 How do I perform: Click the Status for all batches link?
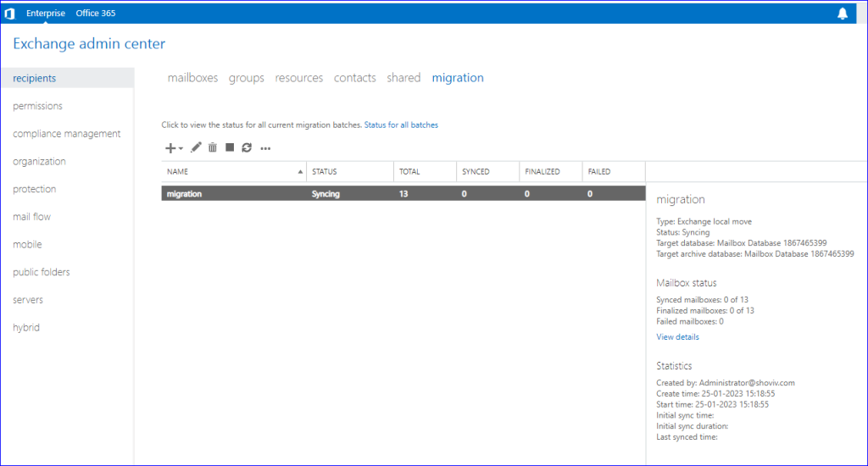[x=401, y=125]
